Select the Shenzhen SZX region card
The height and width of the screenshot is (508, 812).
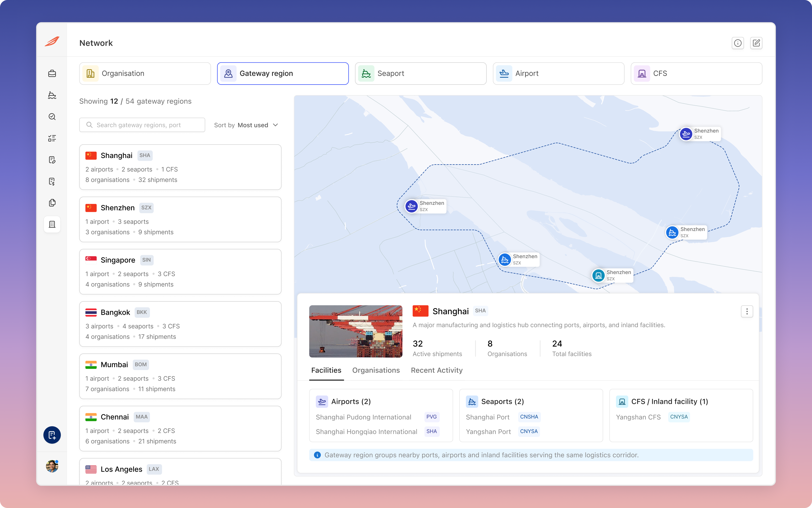pyautogui.click(x=180, y=219)
